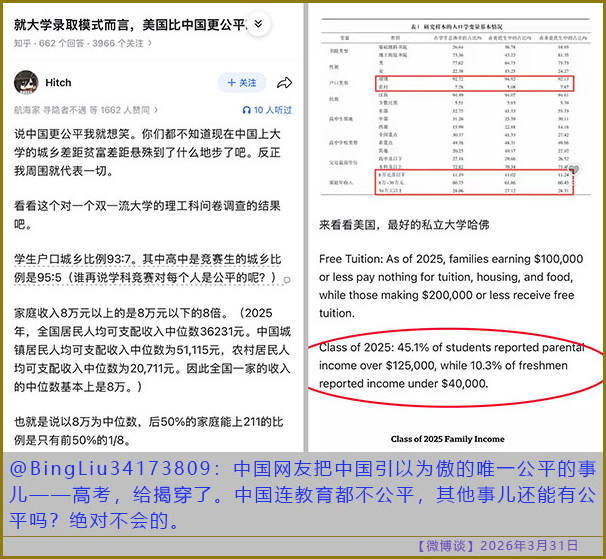Screen dimensions: 606x559
Task: Click the Hitch author name
Action: coord(59,83)
